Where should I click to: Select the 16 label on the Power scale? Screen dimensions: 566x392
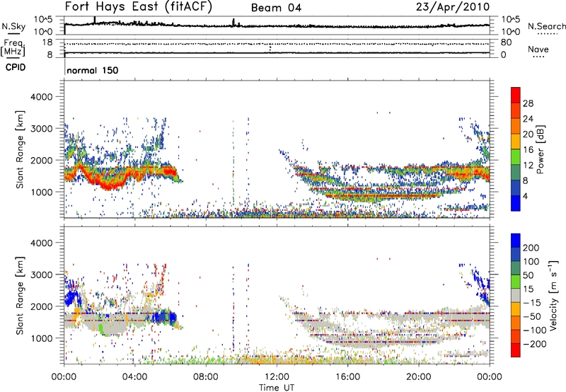[x=528, y=150]
